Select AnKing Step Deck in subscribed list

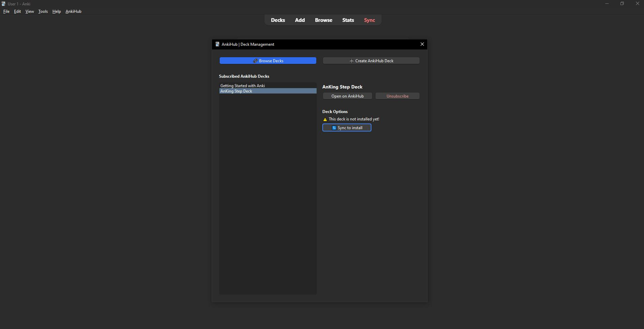click(236, 91)
